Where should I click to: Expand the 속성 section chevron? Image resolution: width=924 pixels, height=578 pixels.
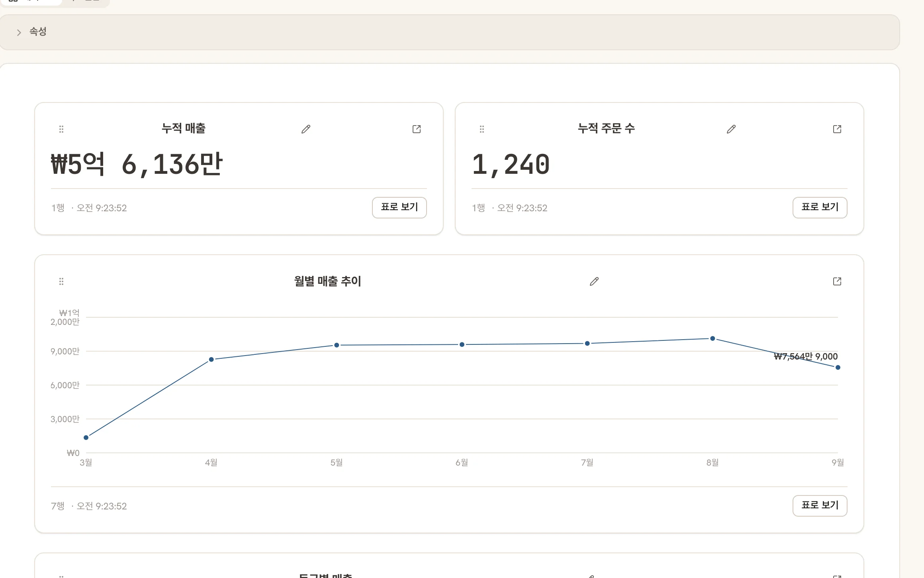tap(19, 32)
